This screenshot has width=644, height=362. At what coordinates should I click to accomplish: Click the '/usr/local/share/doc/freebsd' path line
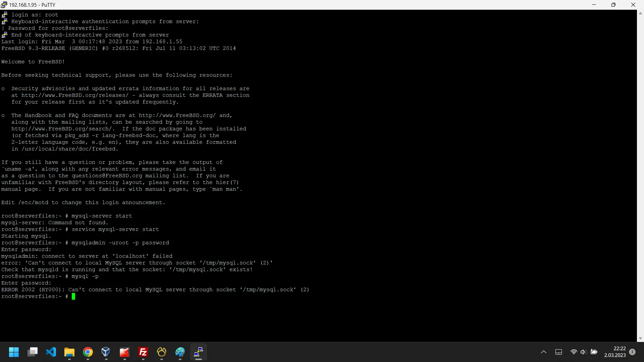pos(65,149)
